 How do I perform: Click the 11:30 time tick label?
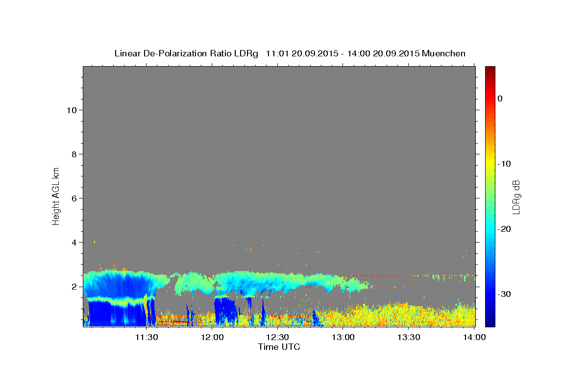click(x=146, y=337)
